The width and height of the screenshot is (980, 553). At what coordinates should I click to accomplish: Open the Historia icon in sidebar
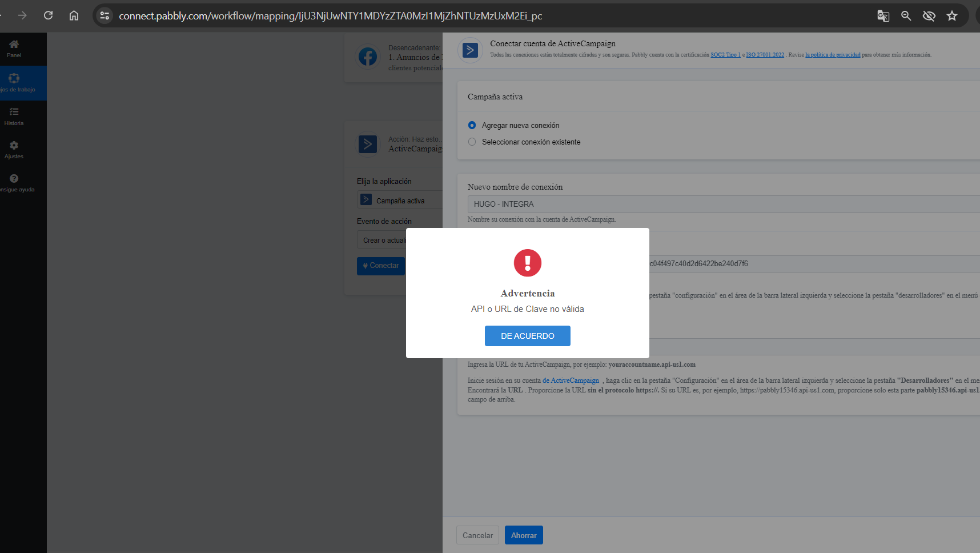coord(14,112)
